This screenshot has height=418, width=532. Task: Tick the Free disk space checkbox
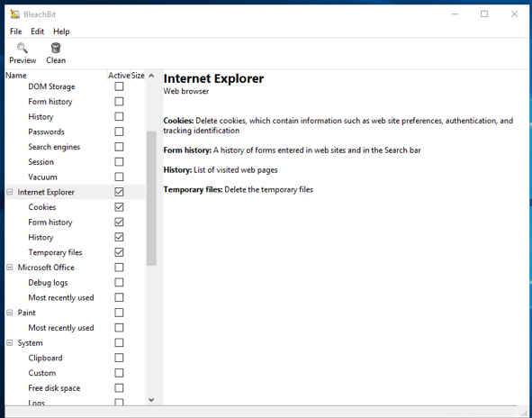coord(119,388)
